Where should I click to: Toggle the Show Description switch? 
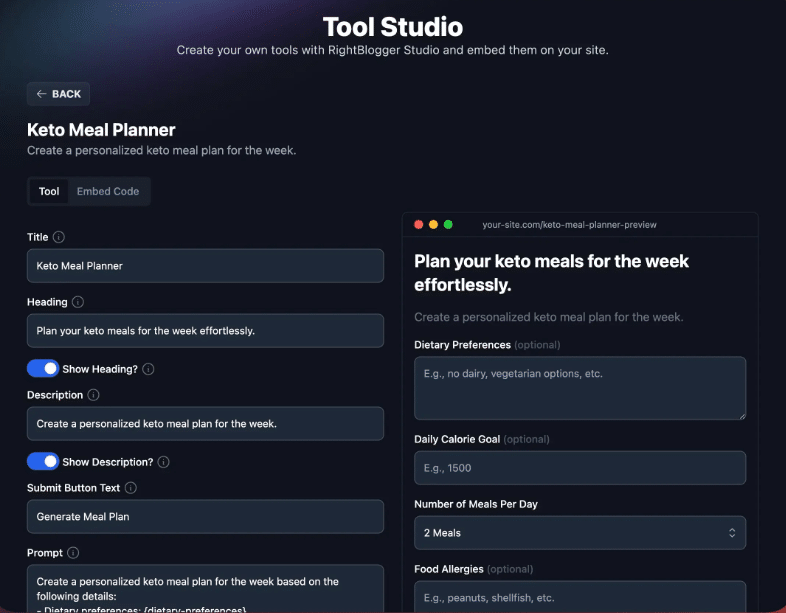tap(43, 461)
